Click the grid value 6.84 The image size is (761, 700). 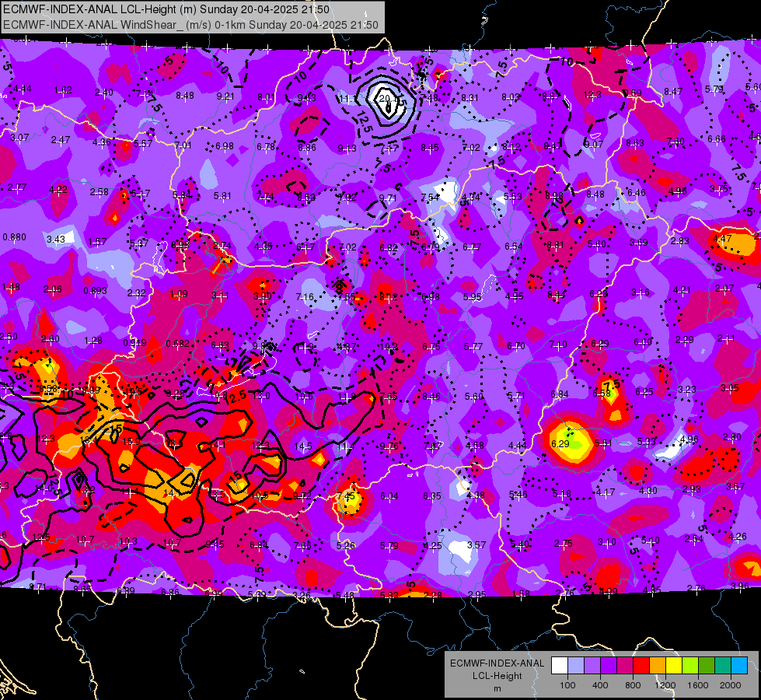[x=560, y=394]
